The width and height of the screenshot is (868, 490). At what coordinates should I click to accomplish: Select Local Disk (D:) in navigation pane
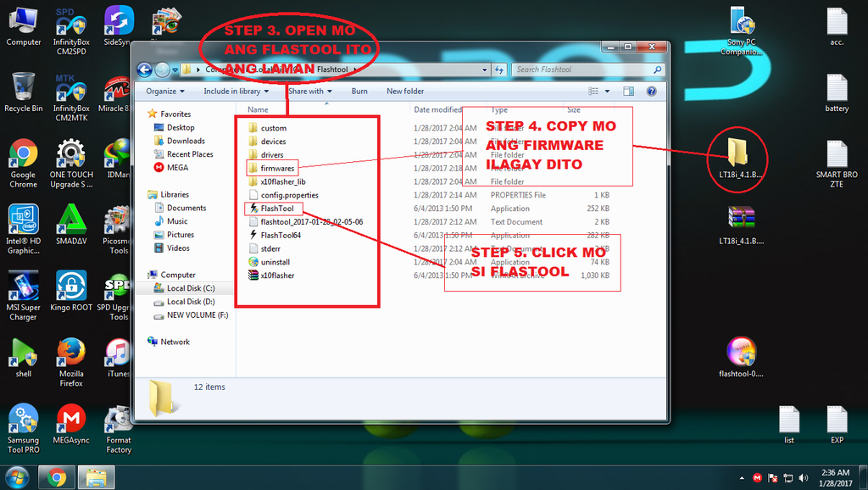[x=190, y=302]
